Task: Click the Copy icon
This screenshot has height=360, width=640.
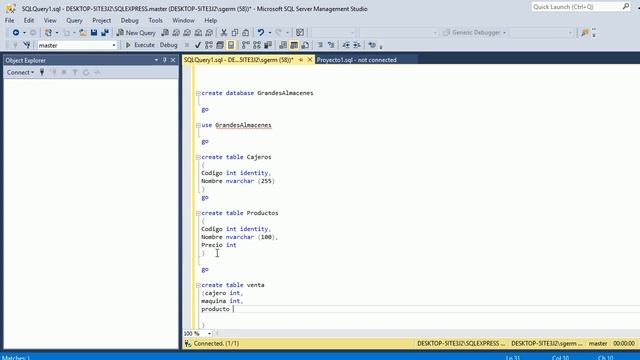Action: 235,33
